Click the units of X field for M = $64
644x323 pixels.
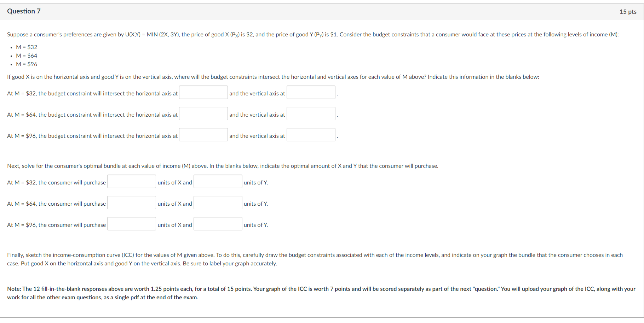[x=131, y=202]
